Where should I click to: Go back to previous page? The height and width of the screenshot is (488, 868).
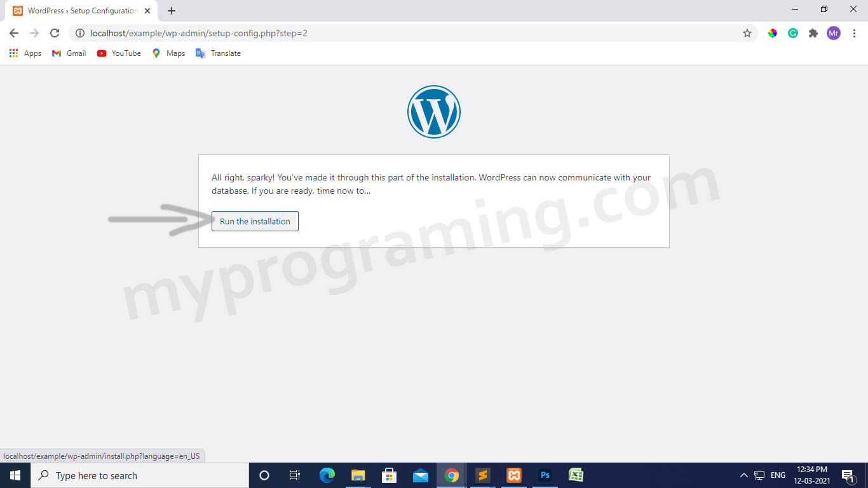(x=14, y=33)
